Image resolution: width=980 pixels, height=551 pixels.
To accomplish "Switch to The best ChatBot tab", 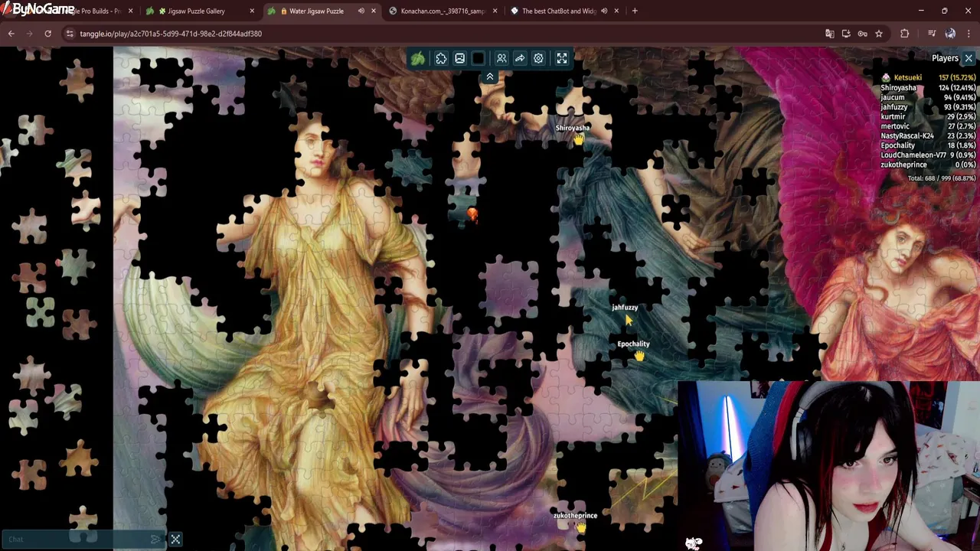I will pos(559,11).
